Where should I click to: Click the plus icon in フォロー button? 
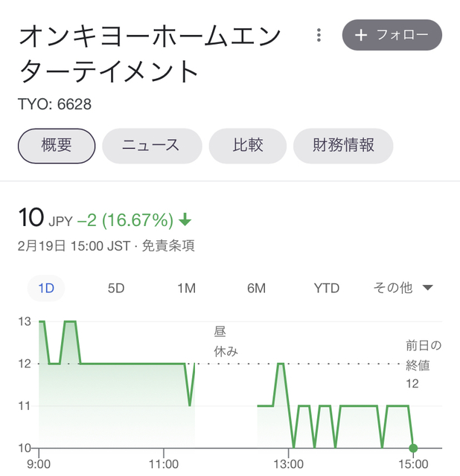(361, 35)
